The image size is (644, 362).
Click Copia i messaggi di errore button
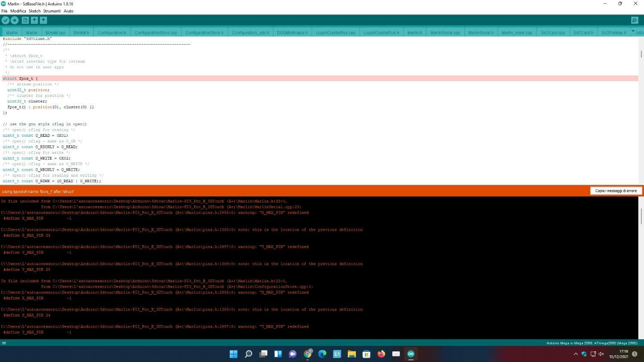pyautogui.click(x=616, y=191)
